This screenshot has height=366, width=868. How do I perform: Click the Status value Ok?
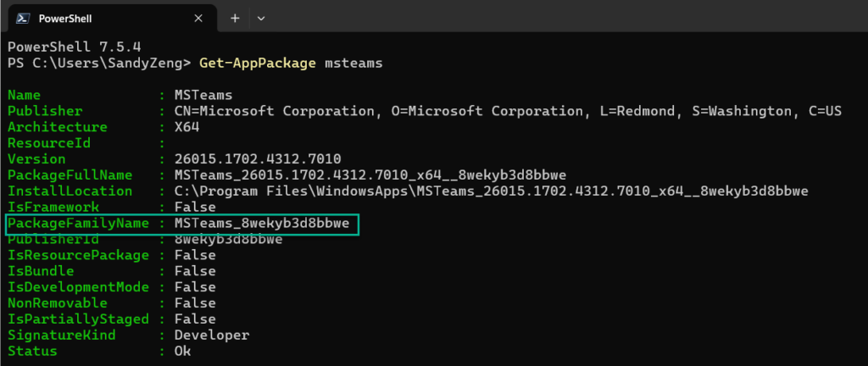coord(181,351)
